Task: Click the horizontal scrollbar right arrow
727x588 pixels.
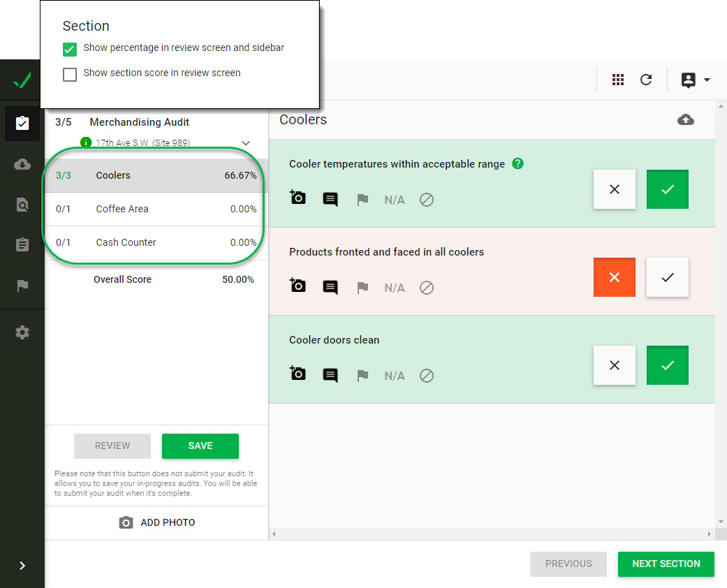Action: 710,534
